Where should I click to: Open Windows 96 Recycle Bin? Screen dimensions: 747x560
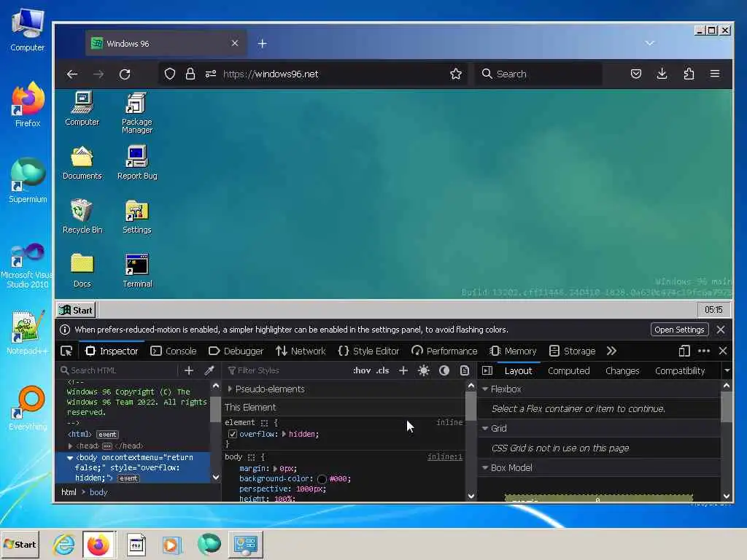pos(82,217)
